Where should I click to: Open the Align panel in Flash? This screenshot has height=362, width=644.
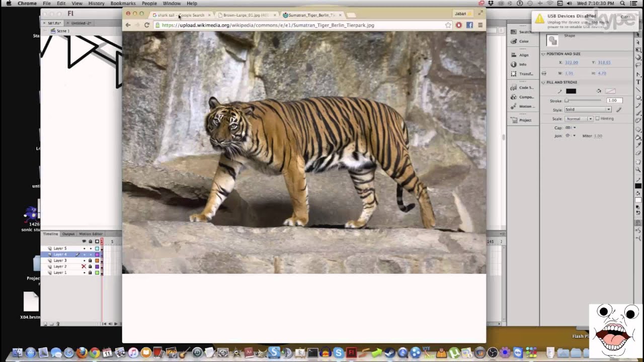pos(520,55)
